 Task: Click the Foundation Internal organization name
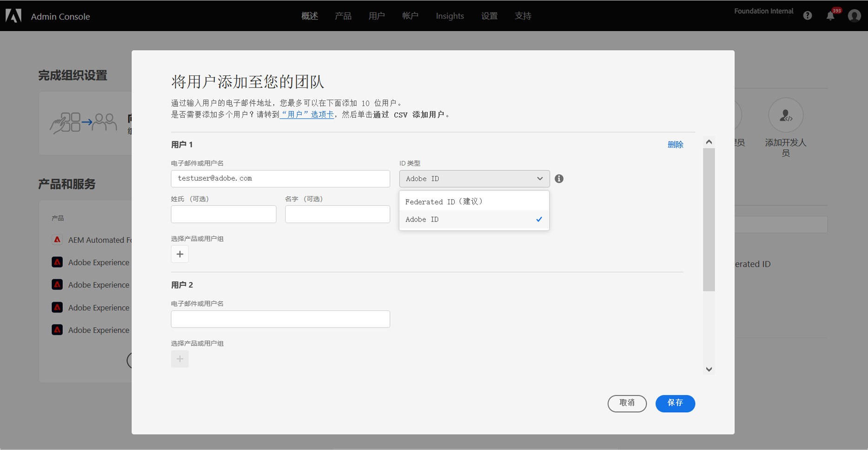764,11
